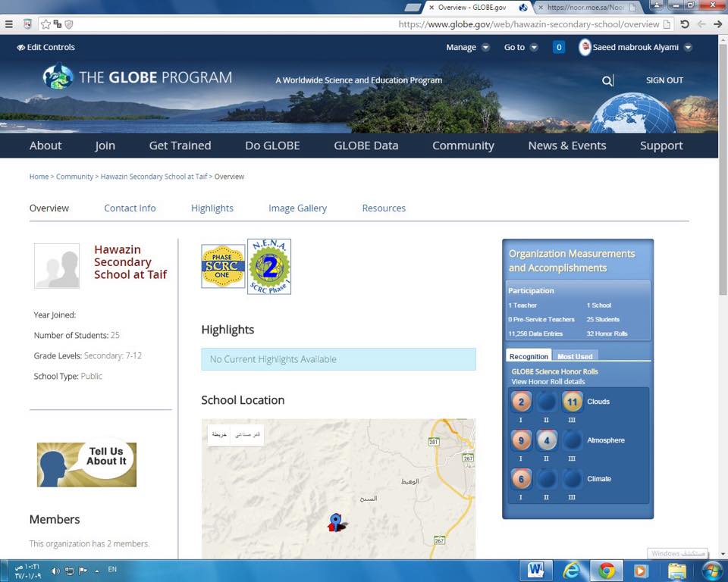Open Microsoft Word from the taskbar
This screenshot has width=728, height=582.
pyautogui.click(x=535, y=571)
